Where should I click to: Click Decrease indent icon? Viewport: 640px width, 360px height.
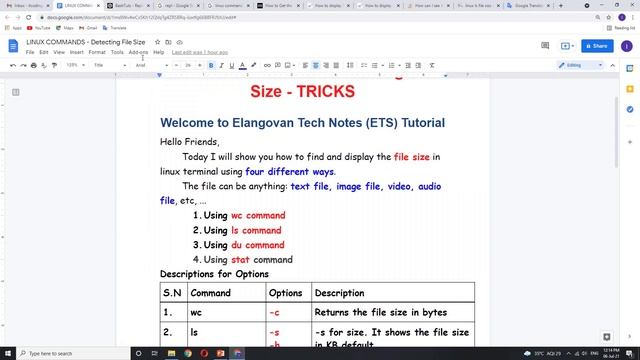click(408, 65)
